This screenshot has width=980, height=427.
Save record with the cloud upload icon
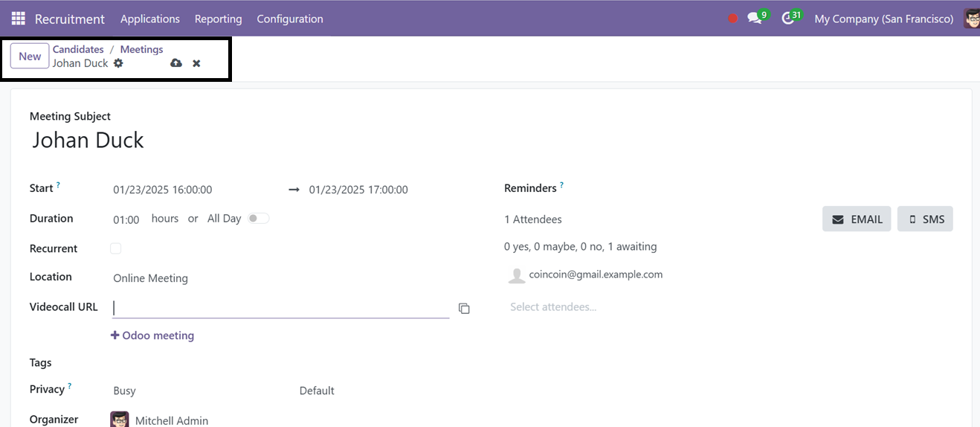pos(175,63)
